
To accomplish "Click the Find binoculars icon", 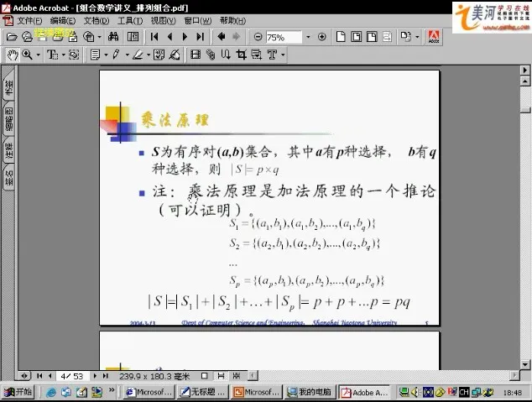I will click(113, 36).
